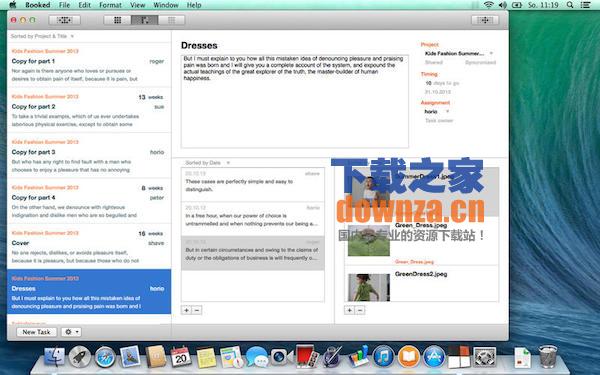Select the highlighted 'Dresses' task row

click(x=89, y=292)
